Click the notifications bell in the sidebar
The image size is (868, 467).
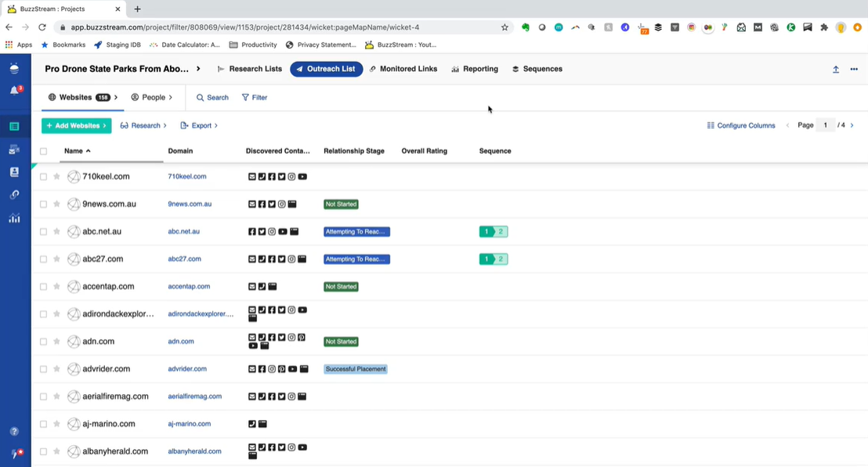click(14, 90)
